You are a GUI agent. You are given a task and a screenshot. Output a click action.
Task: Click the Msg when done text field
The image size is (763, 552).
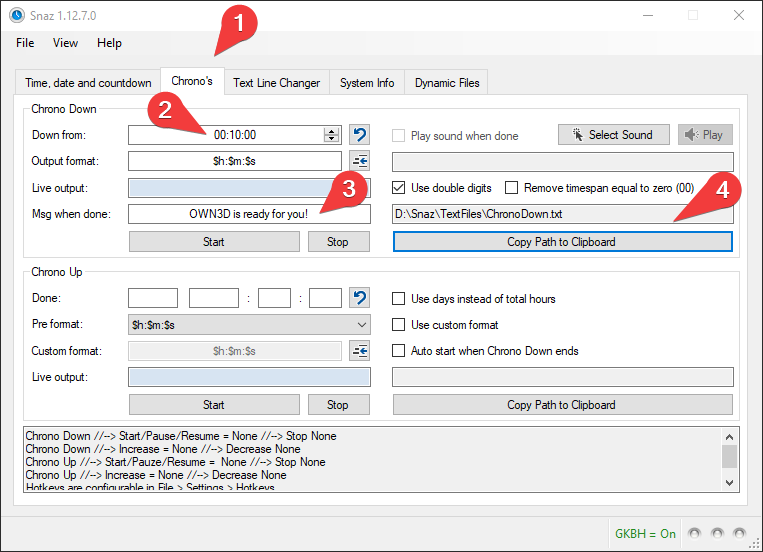pyautogui.click(x=249, y=214)
